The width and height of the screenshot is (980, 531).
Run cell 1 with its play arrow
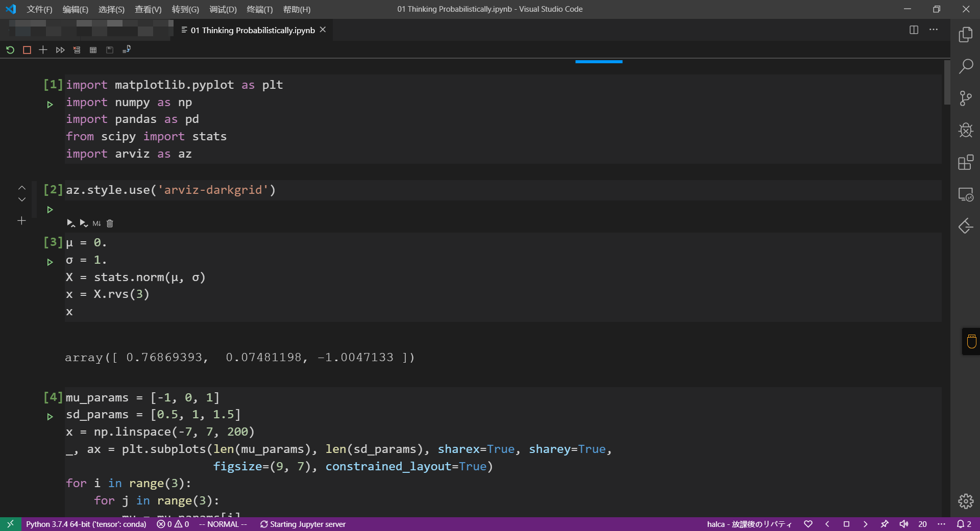point(50,105)
